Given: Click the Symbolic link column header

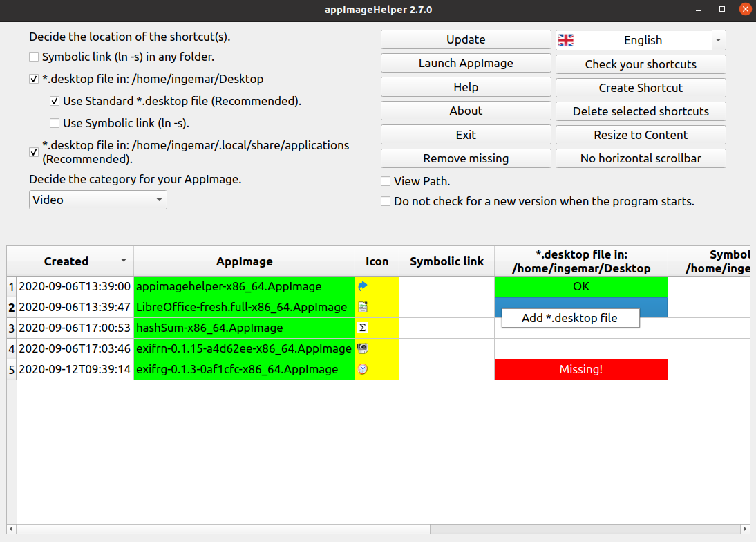Looking at the screenshot, I should [446, 261].
